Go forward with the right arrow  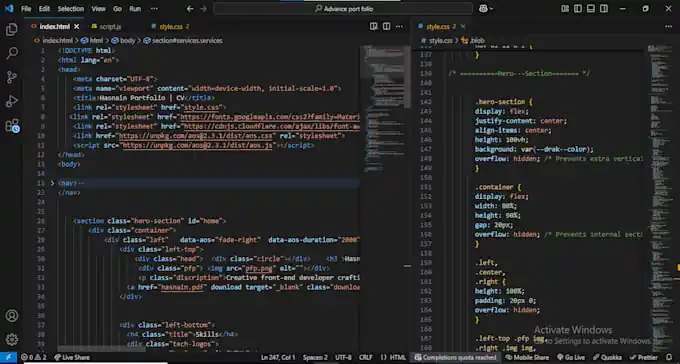(203, 9)
